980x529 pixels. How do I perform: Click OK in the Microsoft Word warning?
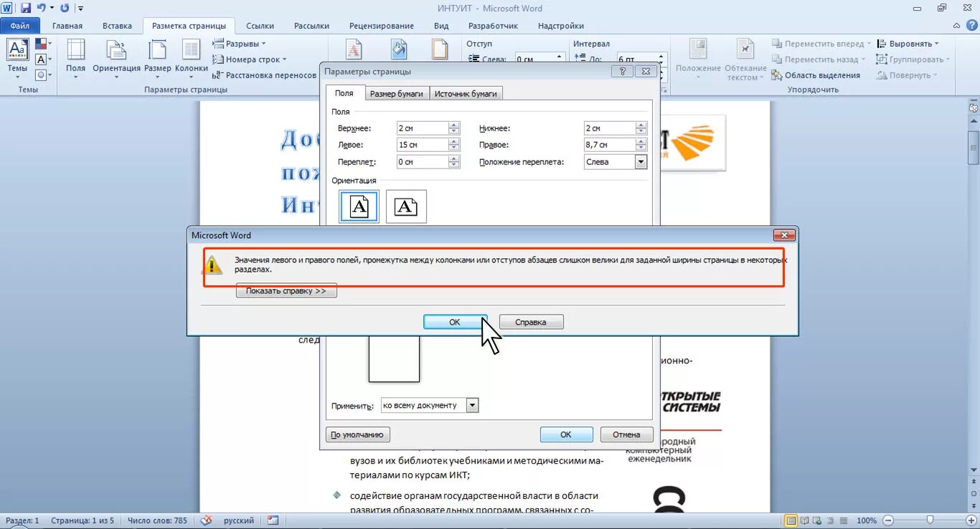(x=455, y=322)
